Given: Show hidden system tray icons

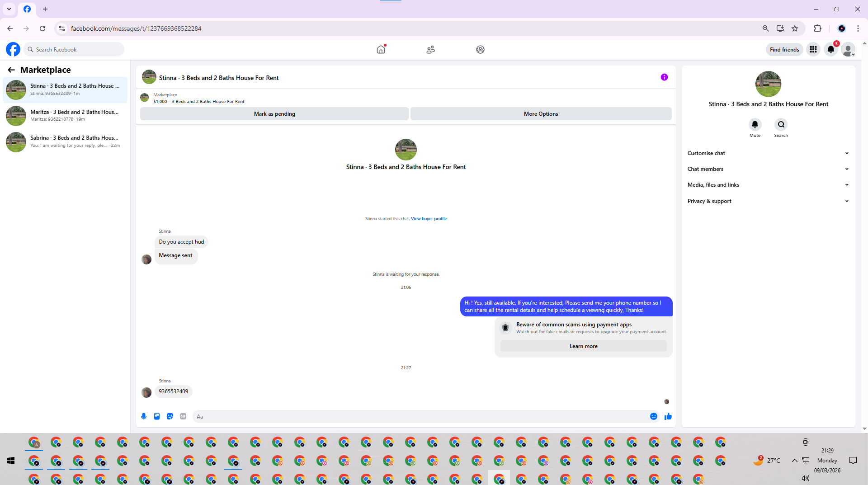Looking at the screenshot, I should 794,461.
